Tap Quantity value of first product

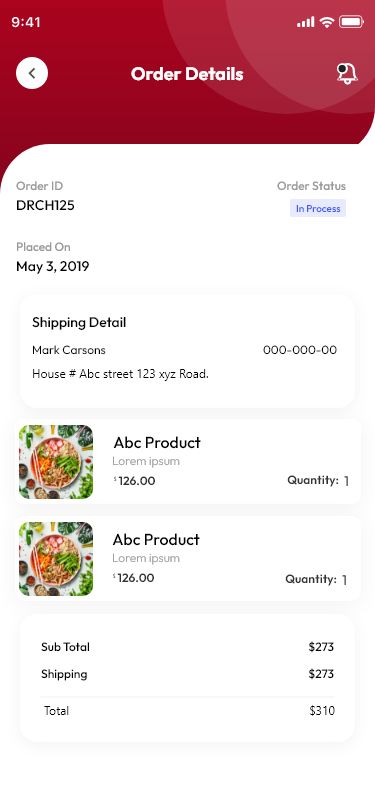click(x=347, y=481)
